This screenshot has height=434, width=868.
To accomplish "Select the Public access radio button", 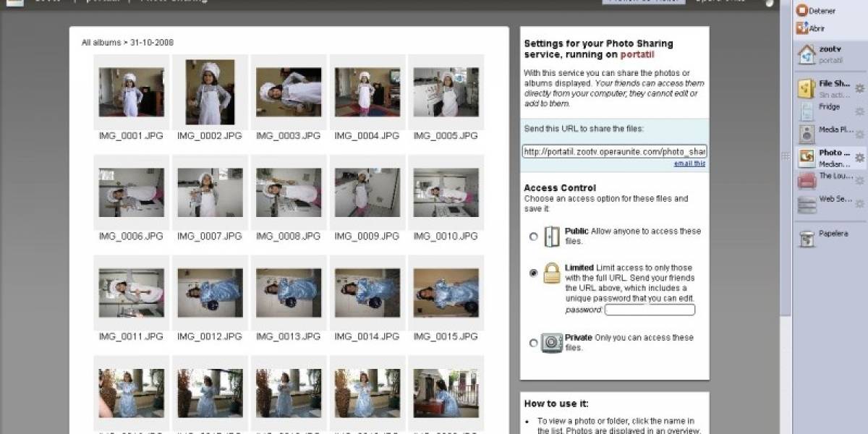I will [x=534, y=237].
